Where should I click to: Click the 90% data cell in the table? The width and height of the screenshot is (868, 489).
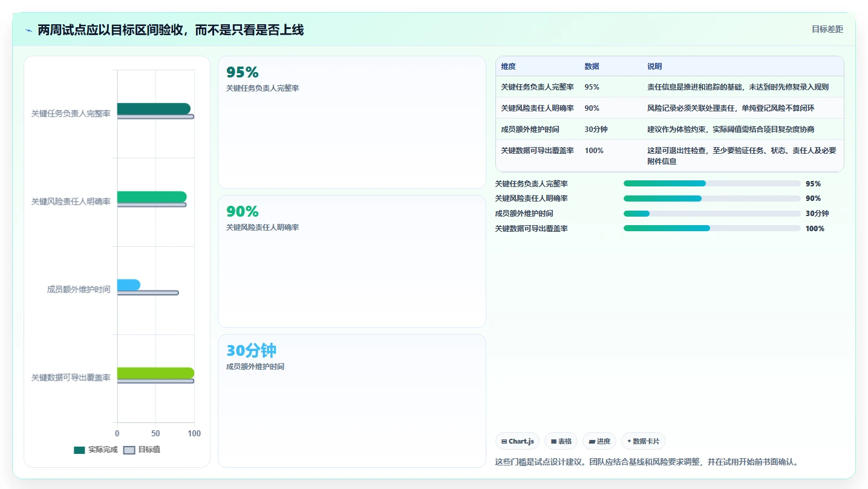592,108
